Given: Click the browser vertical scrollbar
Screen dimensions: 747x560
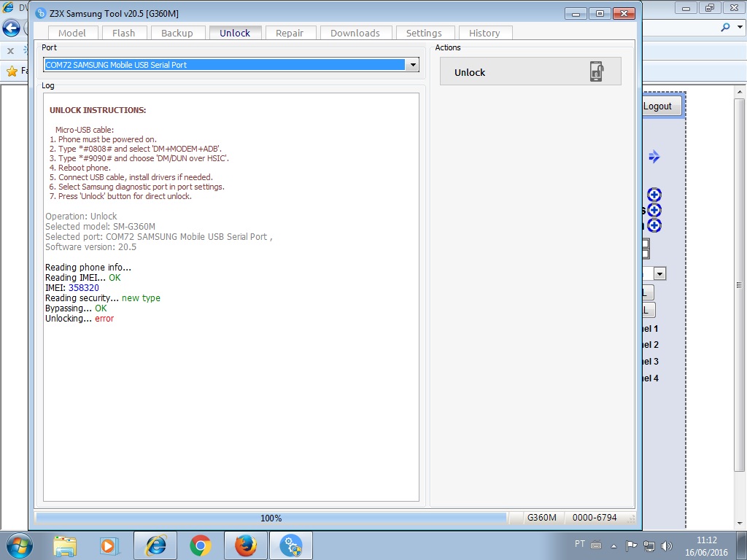Looking at the screenshot, I should [740, 285].
